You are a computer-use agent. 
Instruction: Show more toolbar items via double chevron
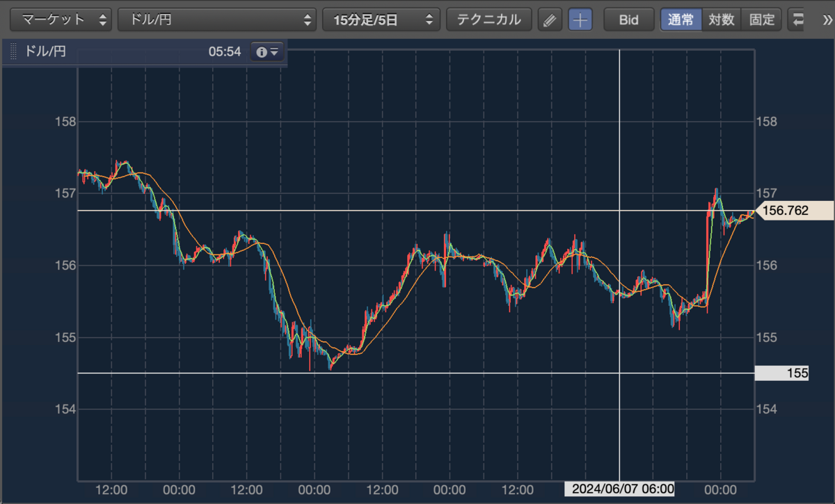tap(826, 19)
